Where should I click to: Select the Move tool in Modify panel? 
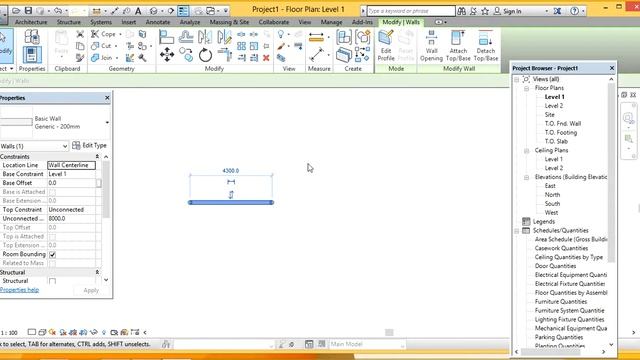coord(167,54)
